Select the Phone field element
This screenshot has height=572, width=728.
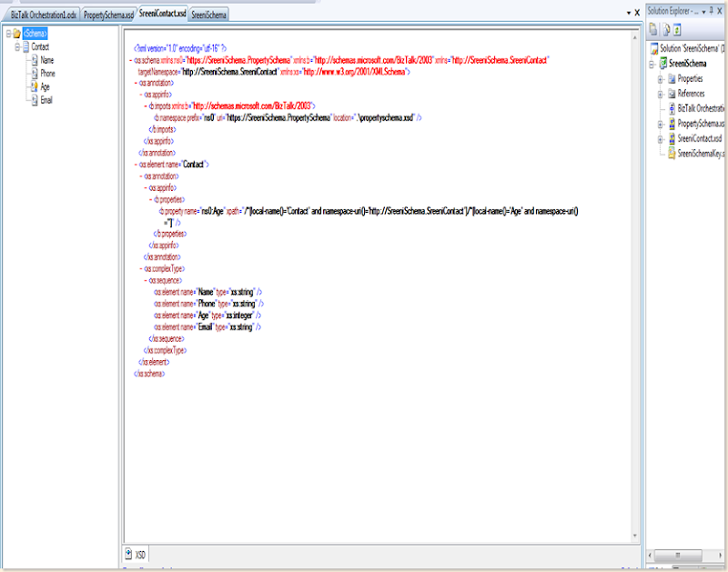click(47, 74)
